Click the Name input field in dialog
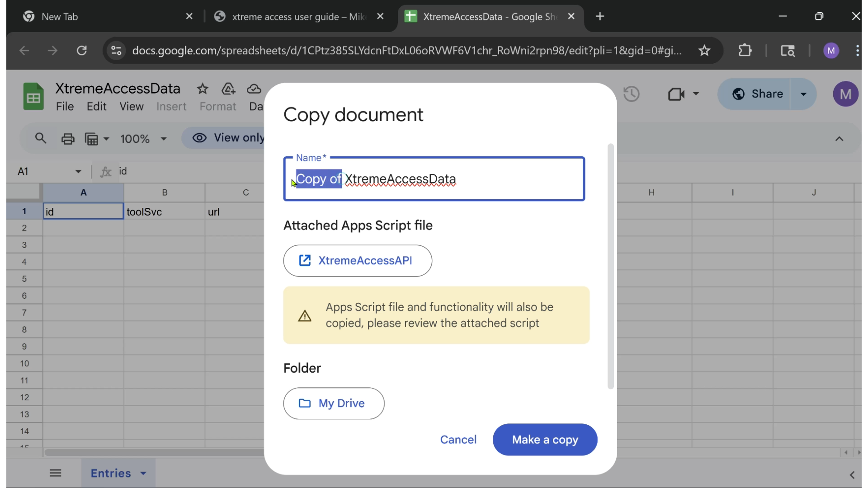This screenshot has width=868, height=488. click(434, 179)
